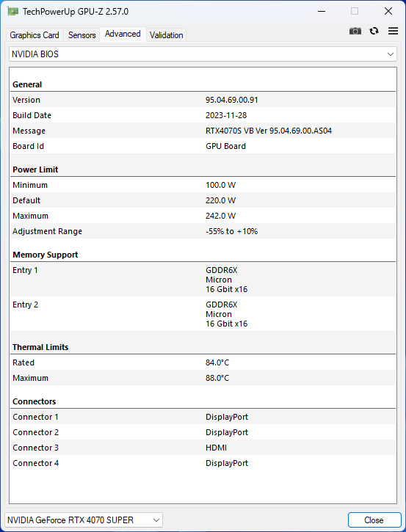Click the Close button
This screenshot has width=406, height=532.
[x=374, y=520]
